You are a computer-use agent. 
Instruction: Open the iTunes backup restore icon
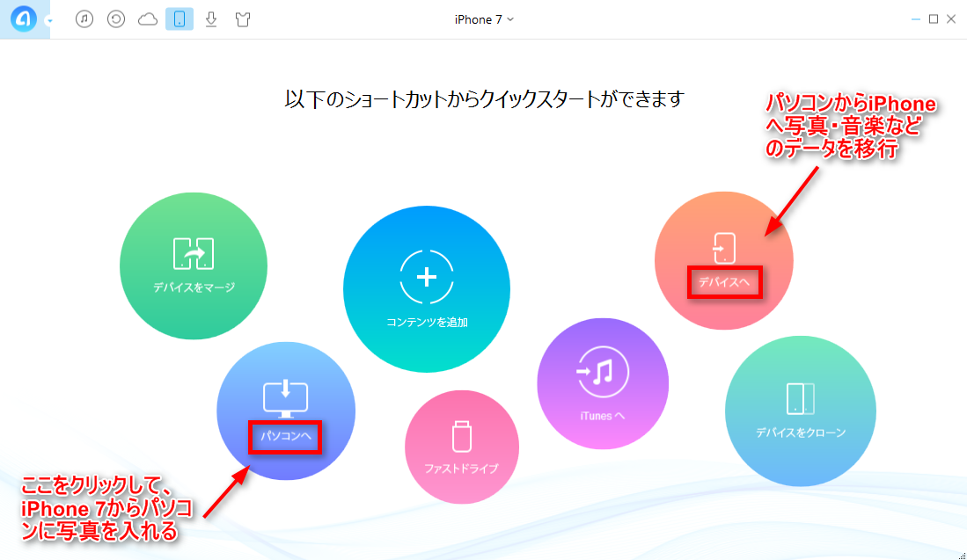click(116, 19)
